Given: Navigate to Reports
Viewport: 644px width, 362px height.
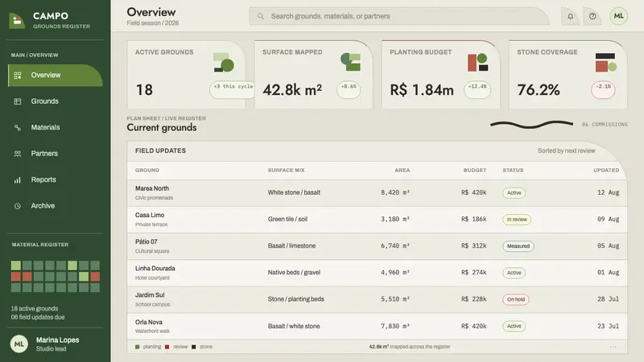Looking at the screenshot, I should (55, 179).
